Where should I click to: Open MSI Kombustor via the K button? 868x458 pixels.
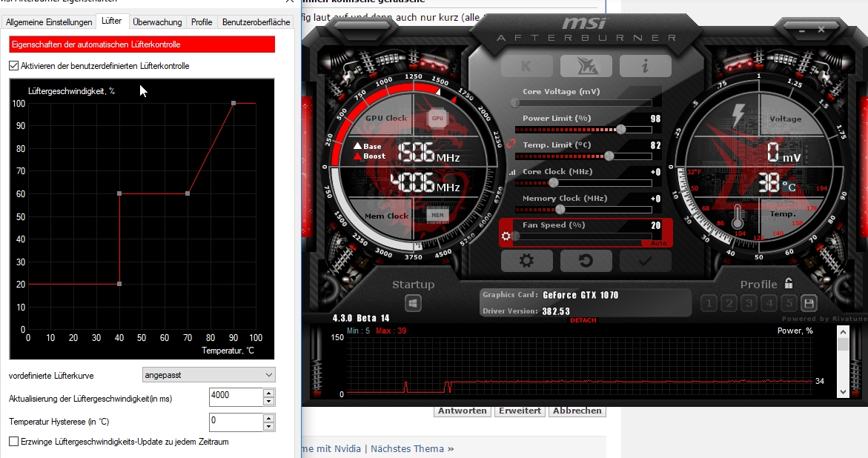[526, 66]
